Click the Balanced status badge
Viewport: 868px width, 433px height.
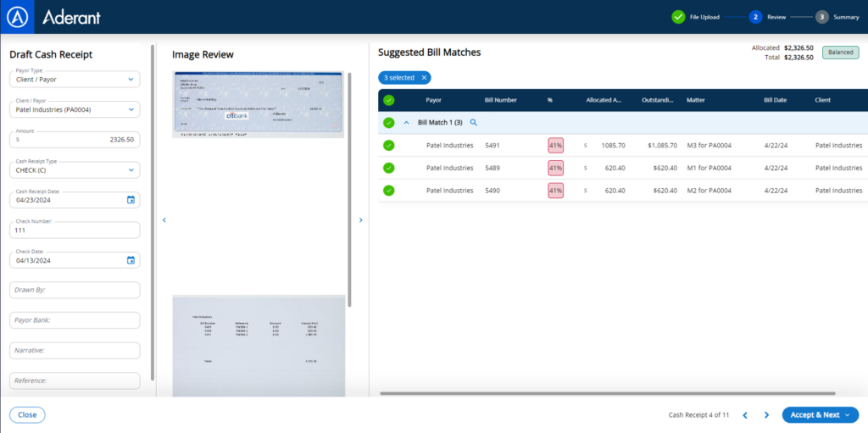click(840, 53)
